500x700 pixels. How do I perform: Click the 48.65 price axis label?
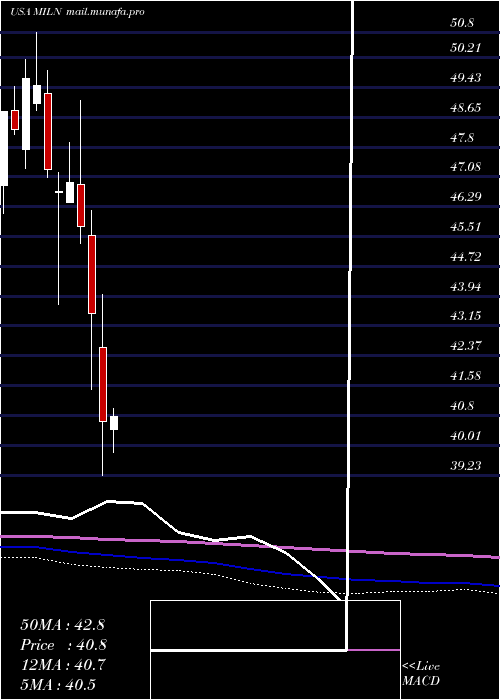466,108
